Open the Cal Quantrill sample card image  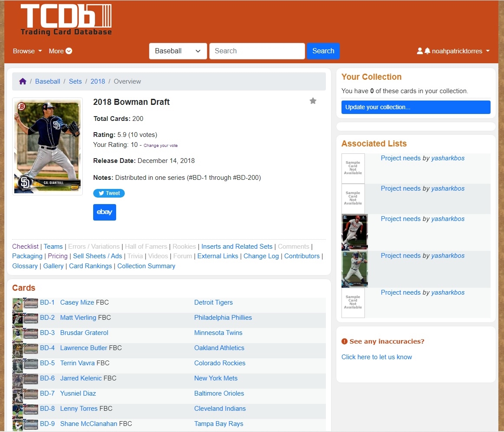[x=47, y=146]
